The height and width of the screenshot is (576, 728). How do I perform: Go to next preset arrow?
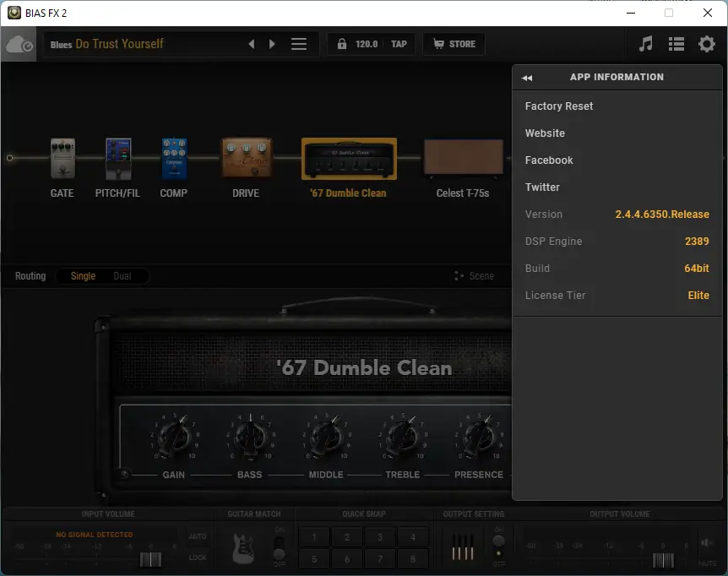pyautogui.click(x=272, y=44)
